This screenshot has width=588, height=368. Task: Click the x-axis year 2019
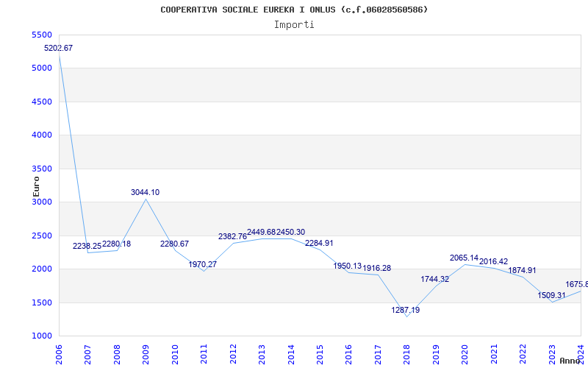tap(436, 355)
